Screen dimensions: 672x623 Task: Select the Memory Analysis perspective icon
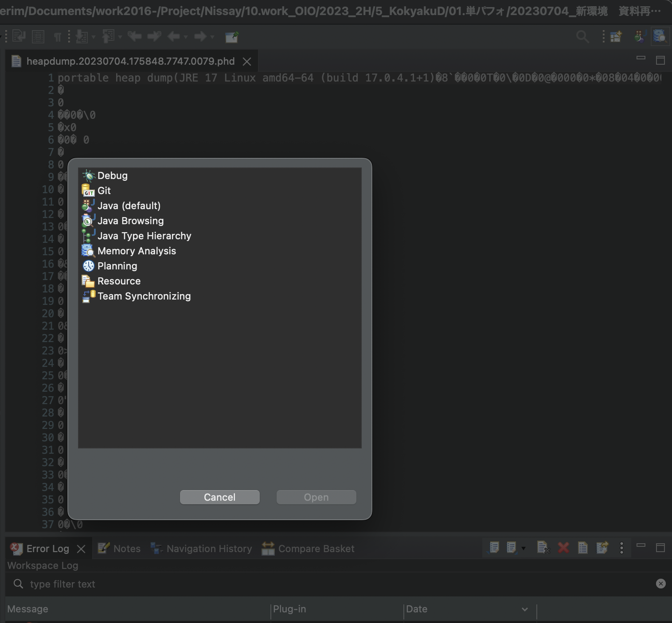click(88, 250)
